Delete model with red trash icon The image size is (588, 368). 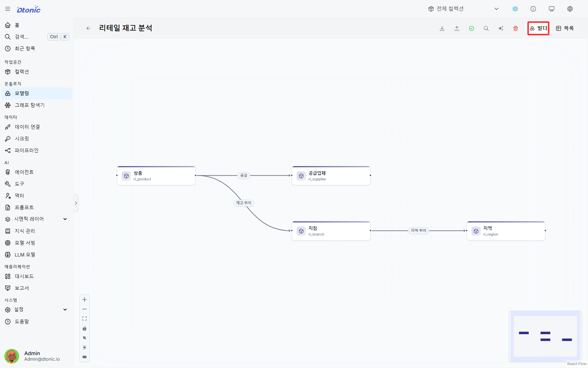(516, 28)
